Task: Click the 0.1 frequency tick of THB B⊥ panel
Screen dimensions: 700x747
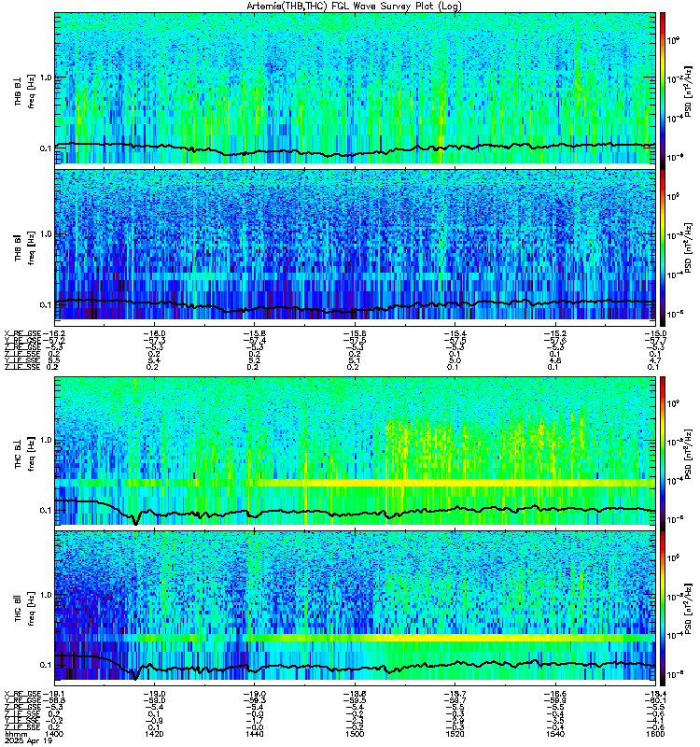Action: click(x=46, y=148)
